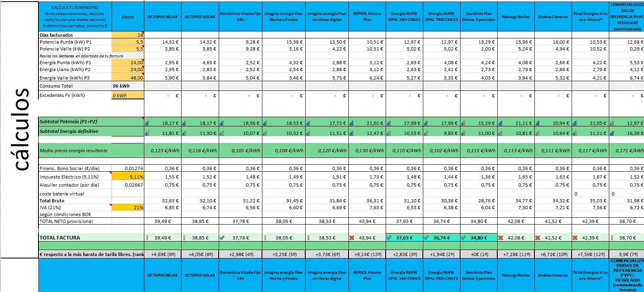The height and width of the screenshot is (292, 644).
Task: Select the Alquiler contador rate cell 0,02667
Action: click(128, 185)
